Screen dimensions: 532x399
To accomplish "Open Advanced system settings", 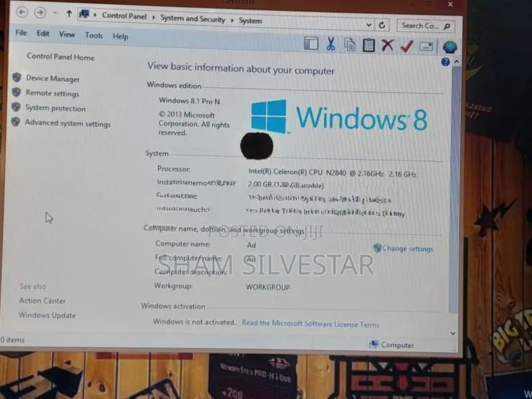I will click(68, 123).
